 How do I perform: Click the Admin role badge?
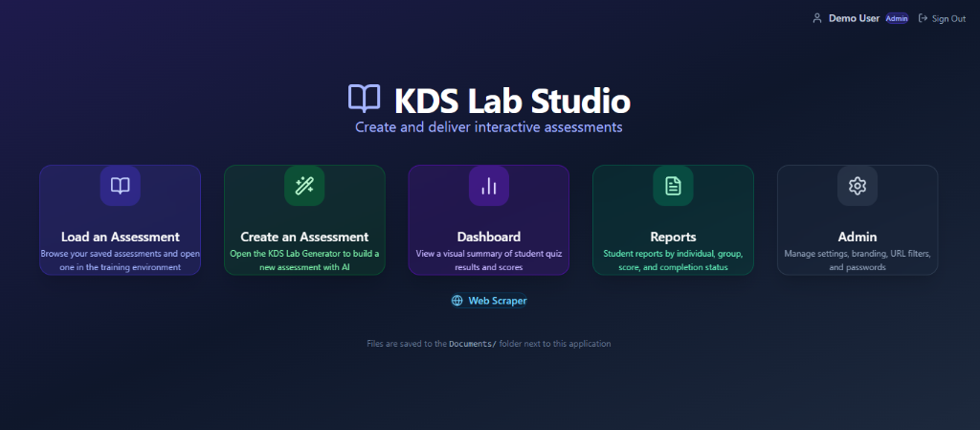pos(897,19)
